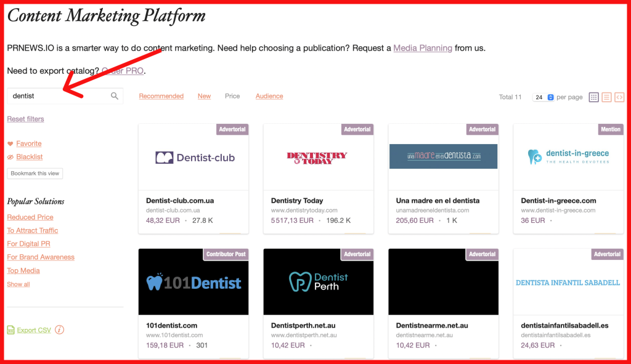Image resolution: width=631 pixels, height=364 pixels.
Task: Click the Advertorial badge on dentistainfantilsabadell.es
Action: click(607, 254)
